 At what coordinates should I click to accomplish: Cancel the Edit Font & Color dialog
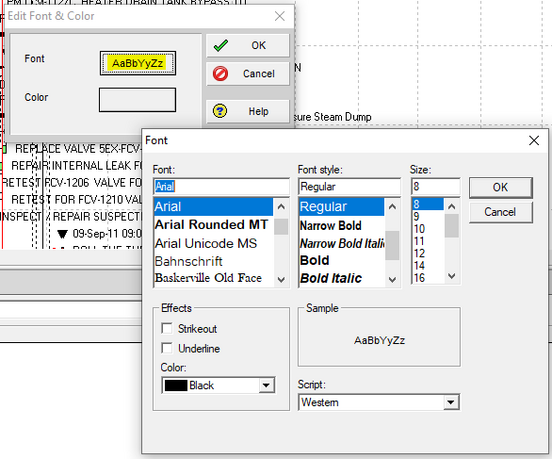point(248,74)
